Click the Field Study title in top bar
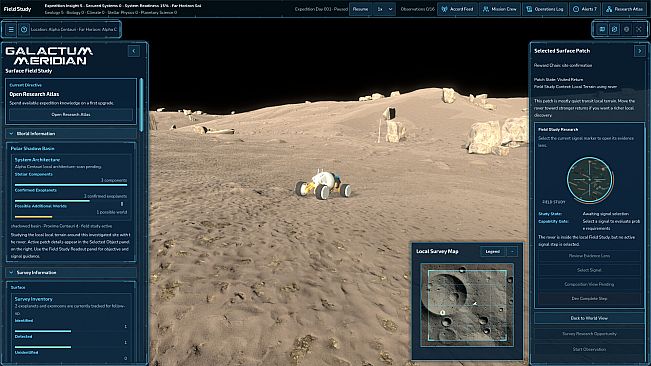This screenshot has width=651, height=366. [x=17, y=9]
